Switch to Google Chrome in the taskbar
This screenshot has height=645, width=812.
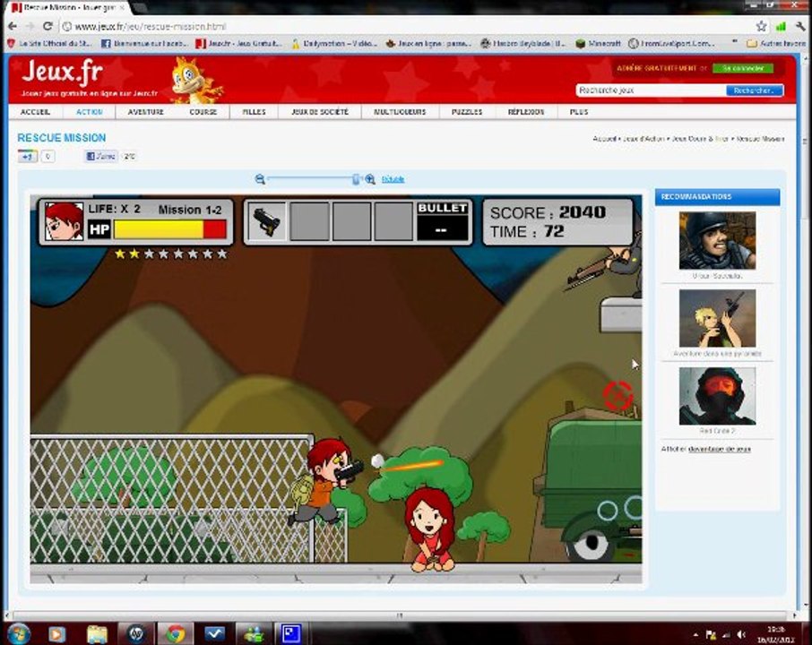point(176,633)
